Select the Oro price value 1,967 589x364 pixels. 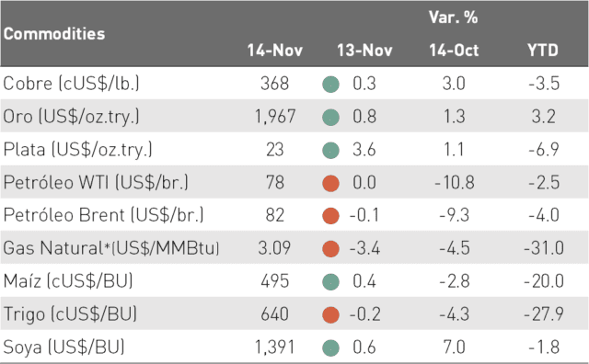pyautogui.click(x=275, y=117)
